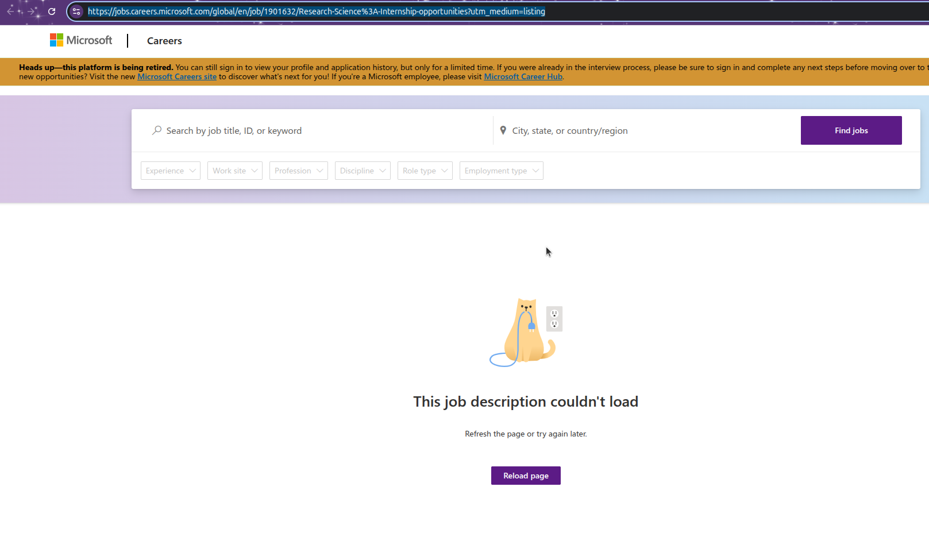The image size is (929, 560).
Task: Go forward with the browser forward arrow
Action: pos(31,11)
